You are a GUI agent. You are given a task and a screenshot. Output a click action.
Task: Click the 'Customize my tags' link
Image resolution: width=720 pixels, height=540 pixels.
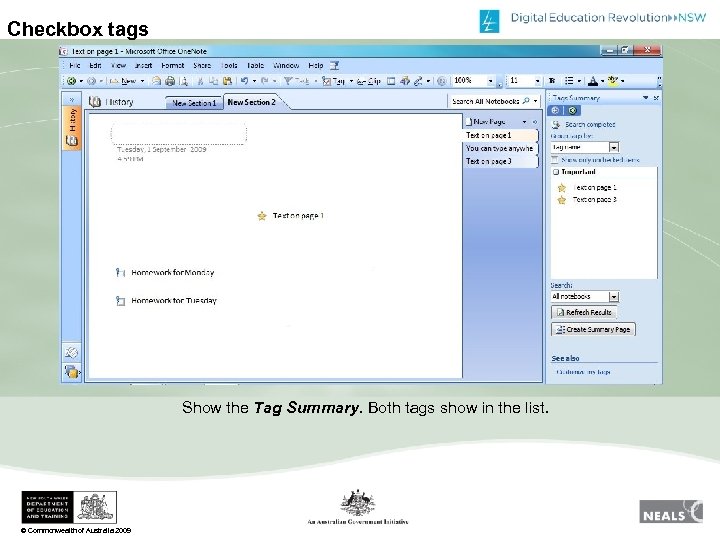click(583, 372)
